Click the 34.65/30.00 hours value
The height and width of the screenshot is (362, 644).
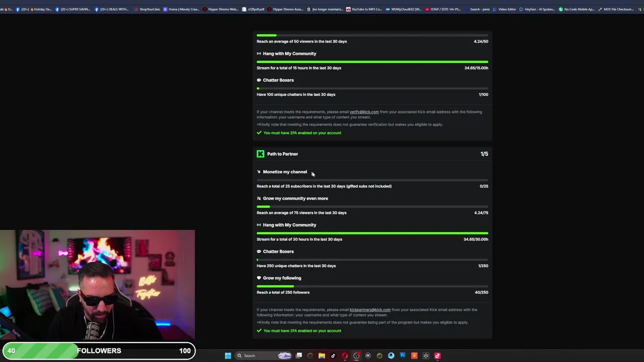[x=476, y=239]
